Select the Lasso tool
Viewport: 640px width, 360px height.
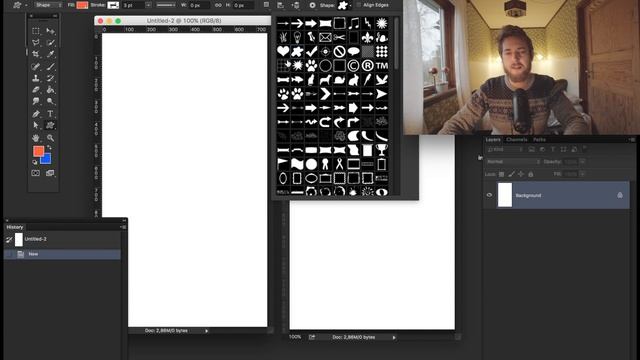point(36,42)
